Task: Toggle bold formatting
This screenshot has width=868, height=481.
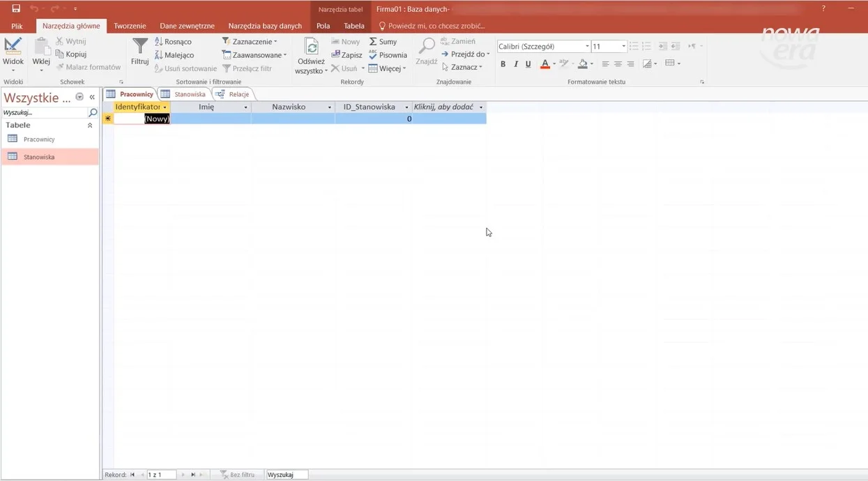Action: pos(503,64)
